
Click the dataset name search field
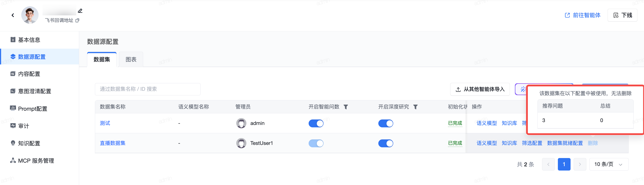click(148, 89)
